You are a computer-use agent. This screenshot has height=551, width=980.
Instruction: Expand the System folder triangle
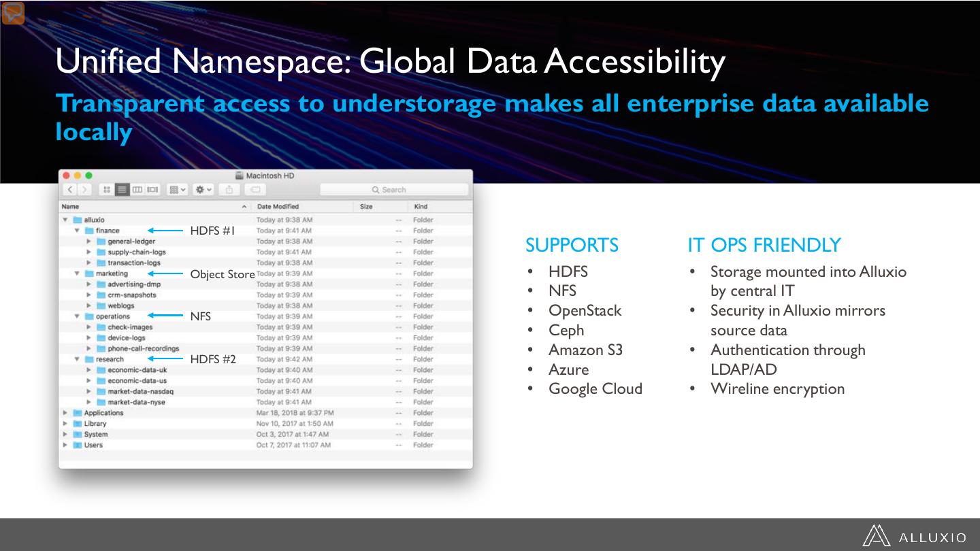[65, 434]
